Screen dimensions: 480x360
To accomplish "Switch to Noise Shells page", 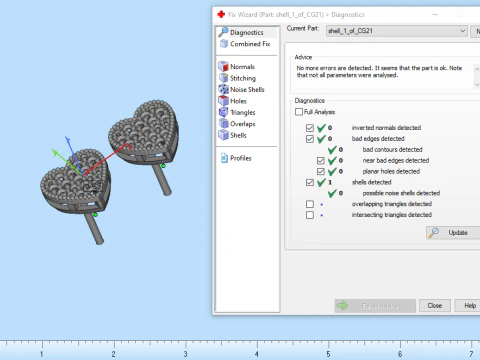I will coord(247,89).
